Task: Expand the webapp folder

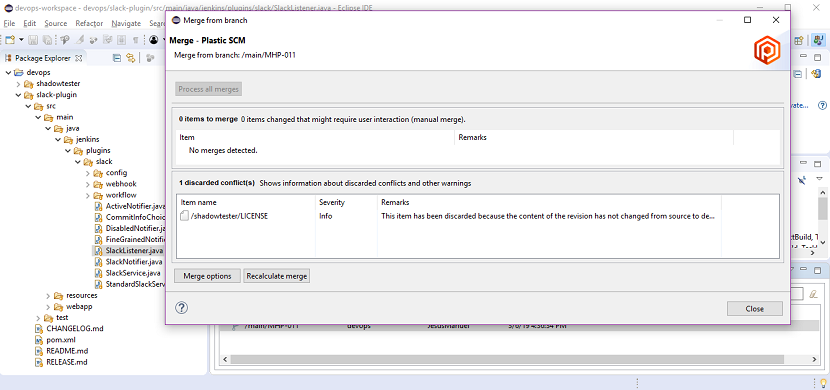Action: (48, 306)
